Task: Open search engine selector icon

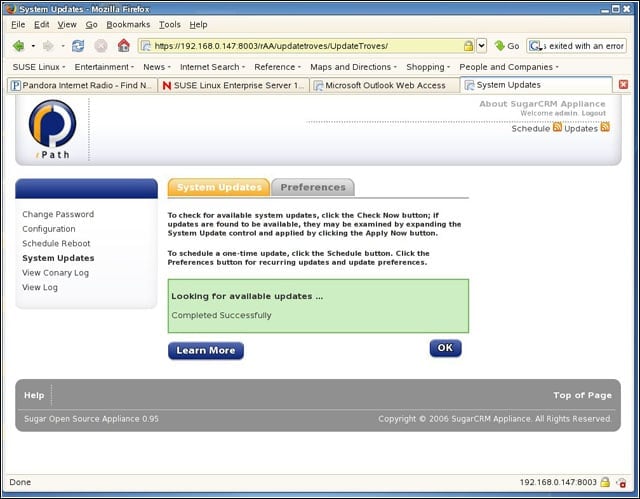Action: pyautogui.click(x=536, y=46)
